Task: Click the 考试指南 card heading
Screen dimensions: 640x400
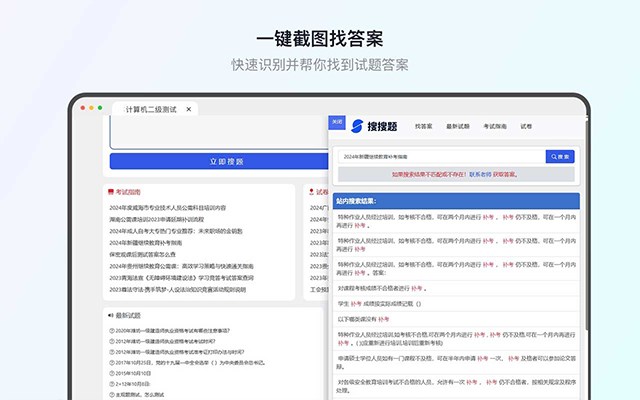Action: (128, 192)
